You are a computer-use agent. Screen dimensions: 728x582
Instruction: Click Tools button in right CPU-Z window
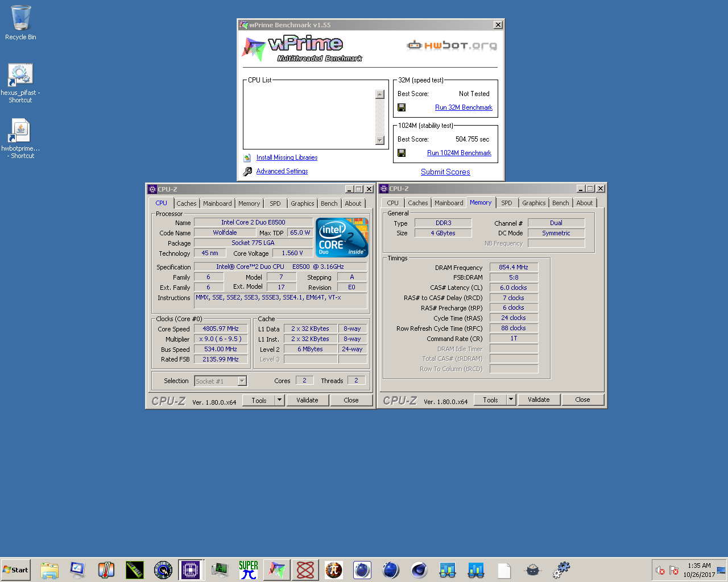click(490, 400)
